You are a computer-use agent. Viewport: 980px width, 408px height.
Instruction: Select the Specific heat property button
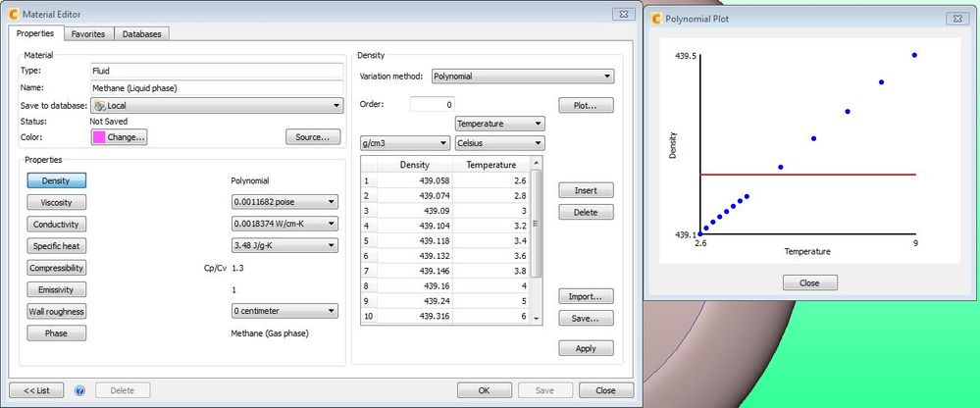click(x=56, y=246)
